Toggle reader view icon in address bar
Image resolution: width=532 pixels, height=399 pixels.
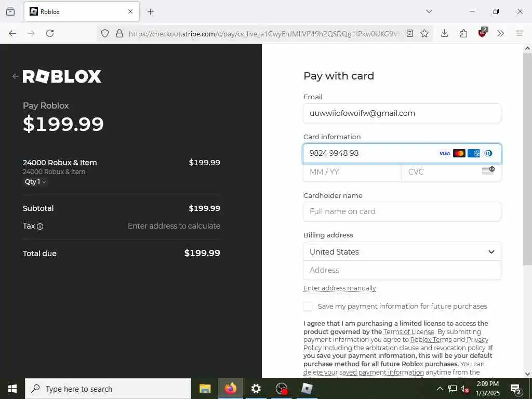(410, 33)
